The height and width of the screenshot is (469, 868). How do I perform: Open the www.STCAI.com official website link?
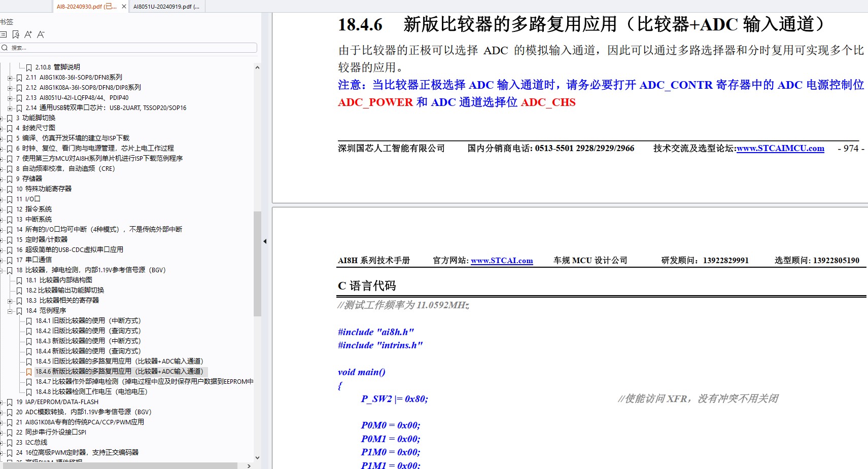[x=502, y=261]
